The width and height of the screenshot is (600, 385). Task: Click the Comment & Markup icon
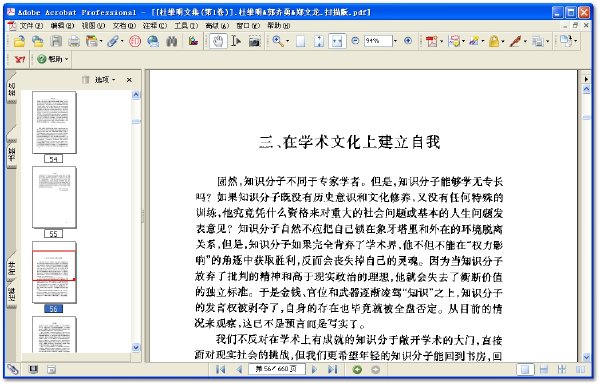point(454,41)
